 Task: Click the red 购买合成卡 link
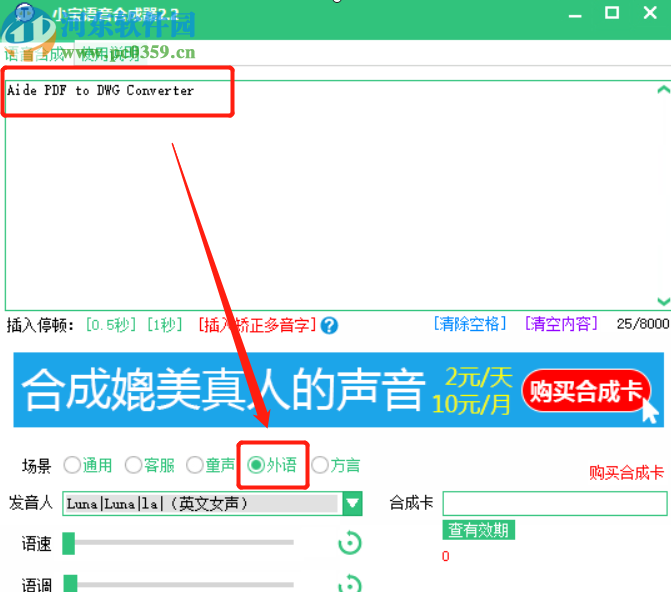pyautogui.click(x=626, y=473)
